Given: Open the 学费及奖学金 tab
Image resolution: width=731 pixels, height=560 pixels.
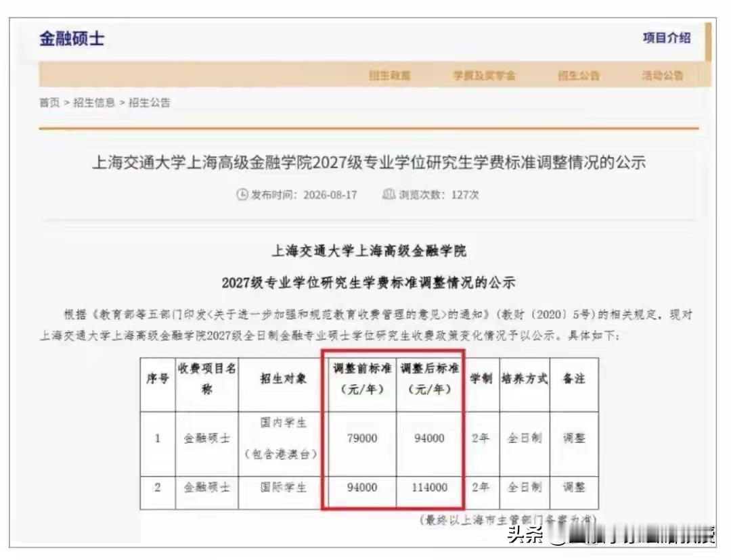Looking at the screenshot, I should (484, 76).
